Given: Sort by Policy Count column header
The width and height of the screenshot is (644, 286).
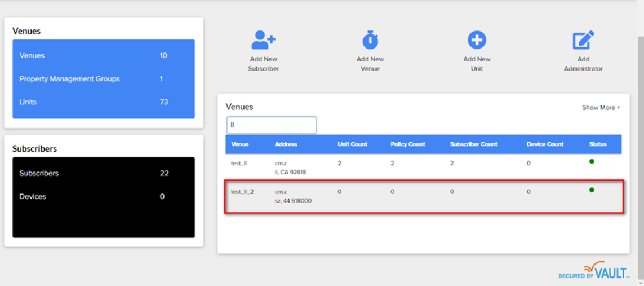Looking at the screenshot, I should pyautogui.click(x=408, y=144).
